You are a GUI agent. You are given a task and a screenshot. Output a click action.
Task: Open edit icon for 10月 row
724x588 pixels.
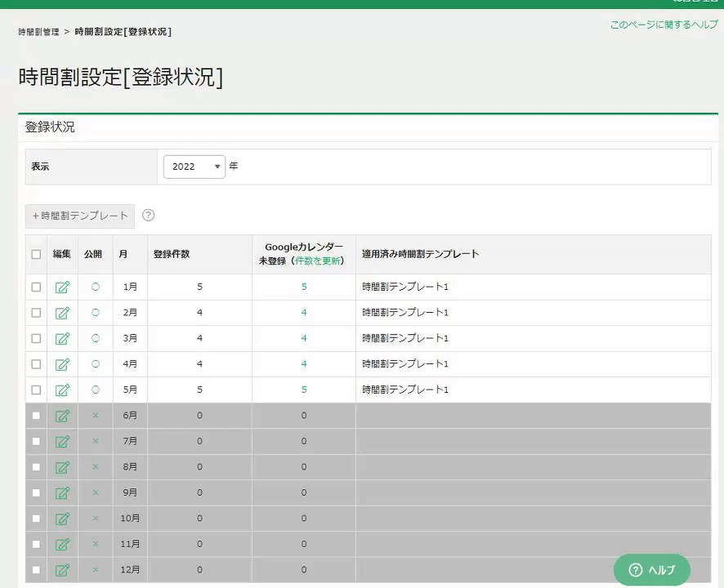click(x=62, y=519)
